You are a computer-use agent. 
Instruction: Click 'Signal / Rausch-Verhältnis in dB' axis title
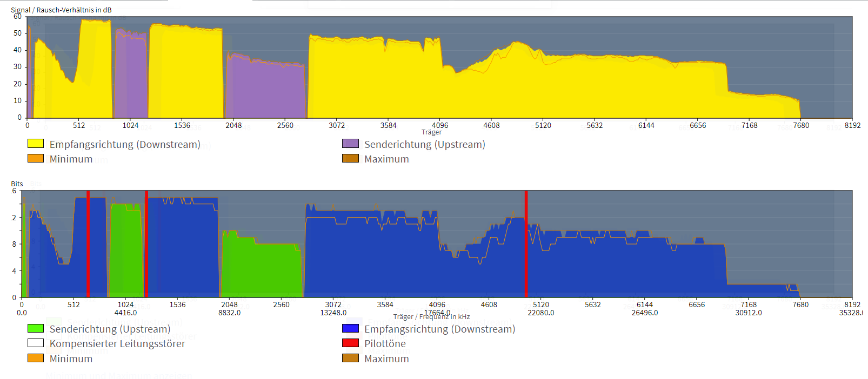(x=61, y=10)
